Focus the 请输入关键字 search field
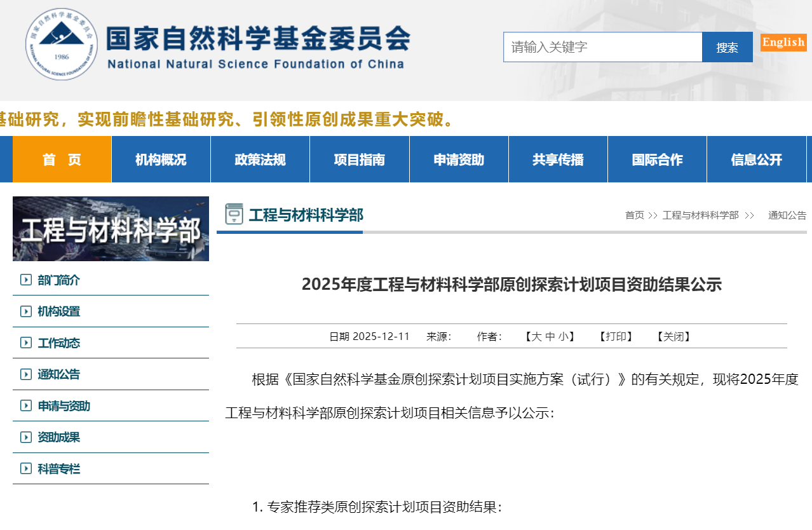Screen dimensions: 812x530 603,47
